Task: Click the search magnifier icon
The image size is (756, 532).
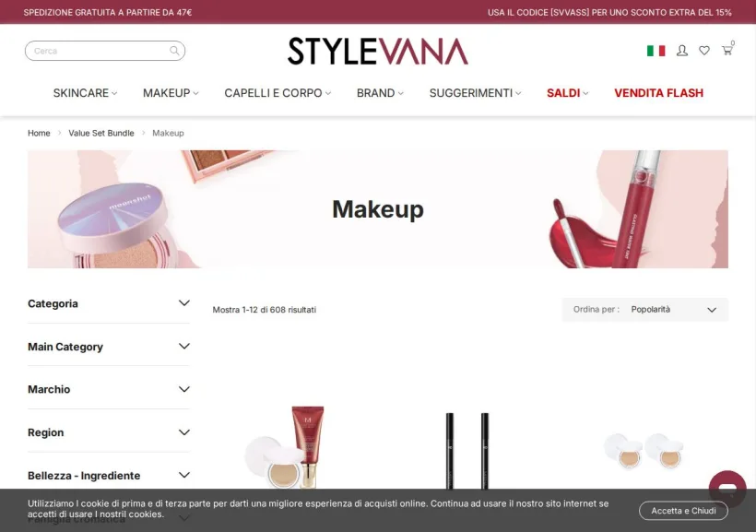Action: pos(174,51)
